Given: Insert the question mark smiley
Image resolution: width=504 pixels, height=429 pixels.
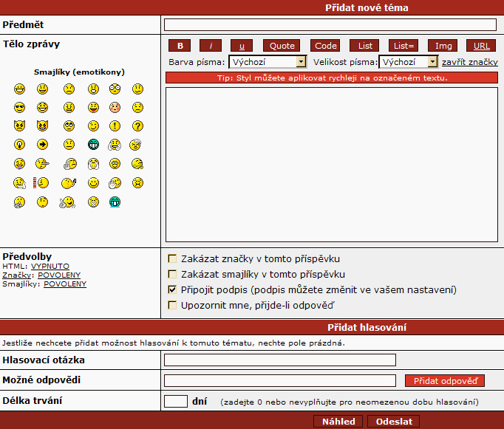Looking at the screenshot, I should point(137,126).
